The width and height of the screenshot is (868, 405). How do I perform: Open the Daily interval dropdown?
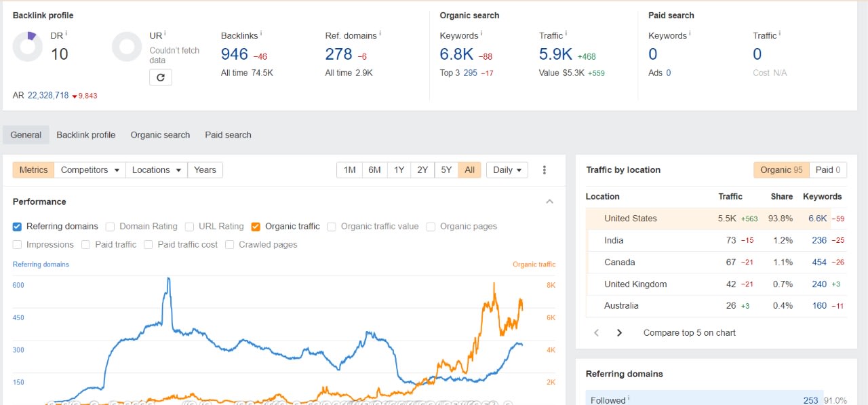click(x=507, y=170)
